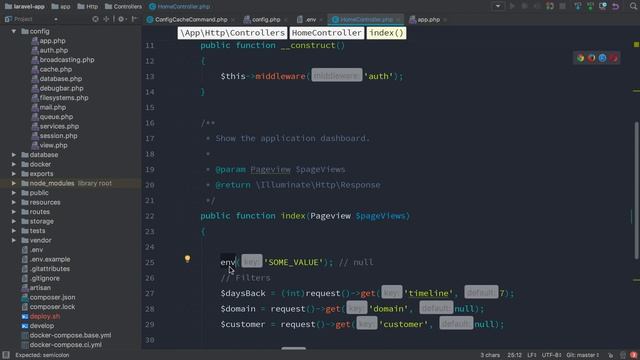Expand the public folder
640x360 pixels.
(14, 193)
